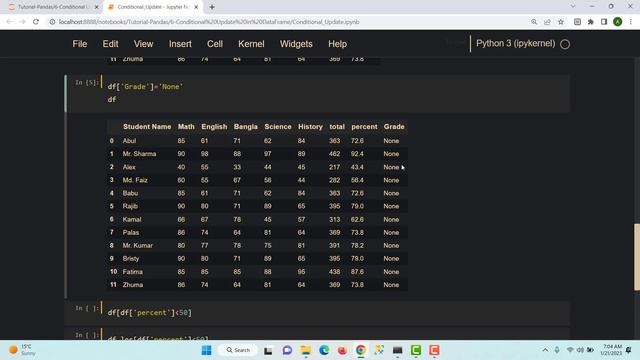This screenshot has height=360, width=640.
Task: Open the Wi-Fi network tray icon
Action: (x=570, y=350)
